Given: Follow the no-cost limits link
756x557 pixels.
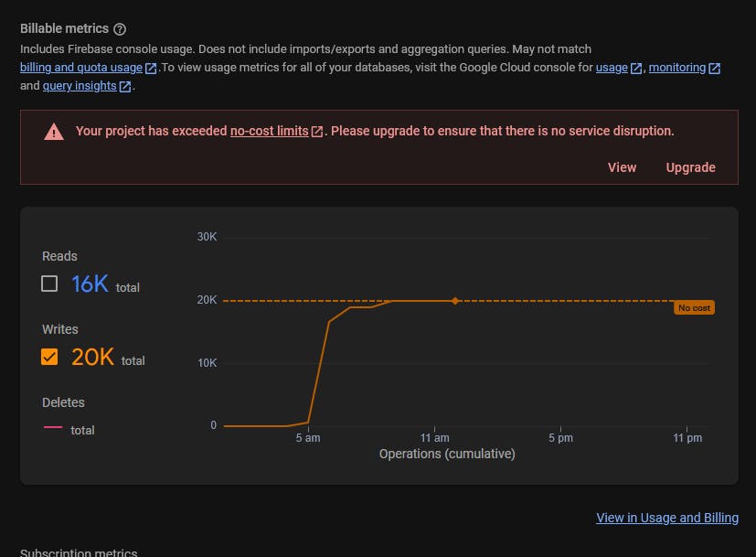Looking at the screenshot, I should [269, 131].
